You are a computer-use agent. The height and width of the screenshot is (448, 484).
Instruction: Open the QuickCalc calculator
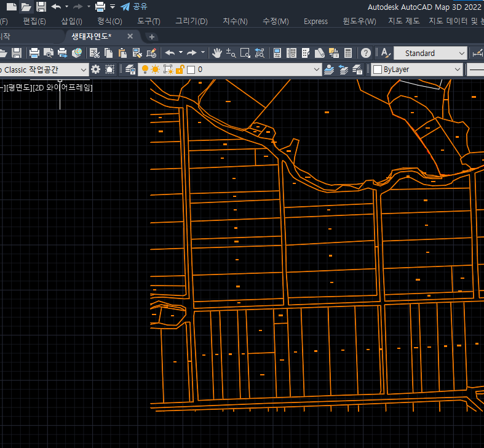click(x=348, y=54)
